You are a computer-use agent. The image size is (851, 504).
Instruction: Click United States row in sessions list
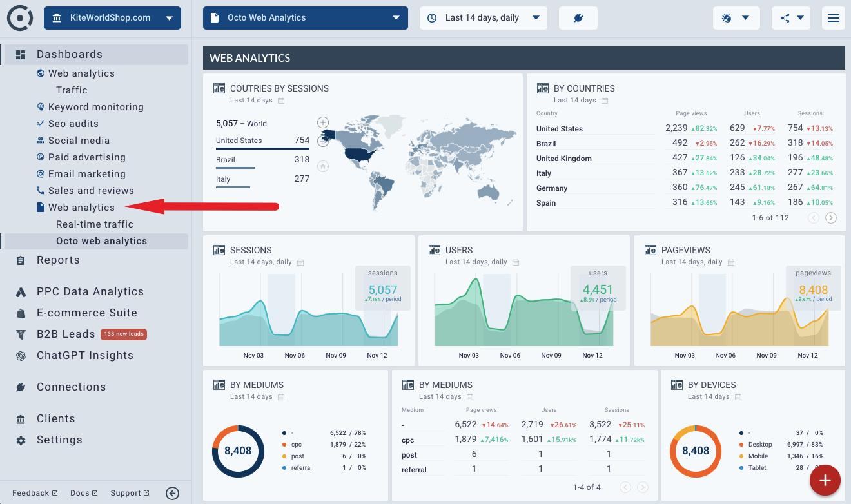262,141
